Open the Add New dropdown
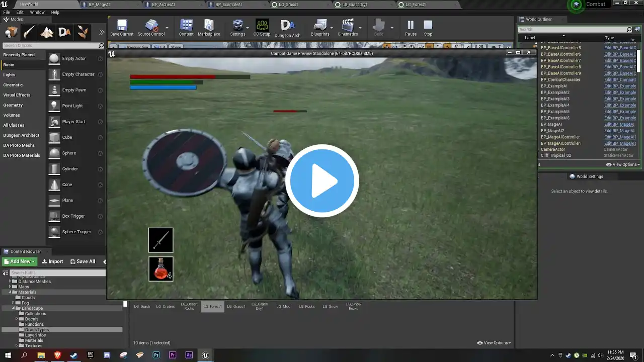This screenshot has width=644, height=362. click(20, 261)
